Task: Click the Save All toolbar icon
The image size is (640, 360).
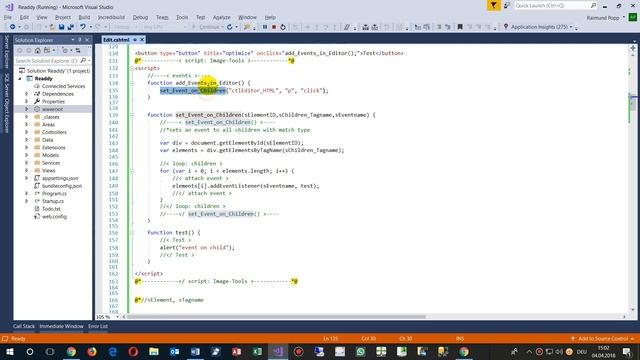Action: pyautogui.click(x=70, y=27)
